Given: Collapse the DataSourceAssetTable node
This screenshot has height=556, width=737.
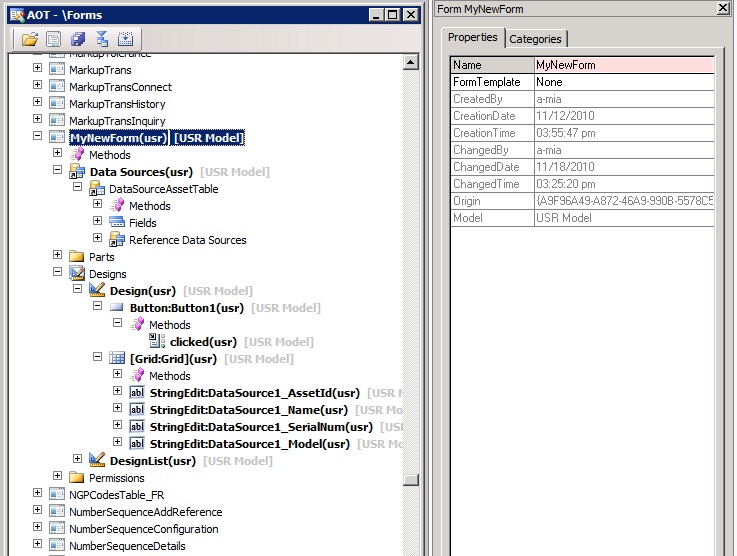Looking at the screenshot, I should 78,187.
